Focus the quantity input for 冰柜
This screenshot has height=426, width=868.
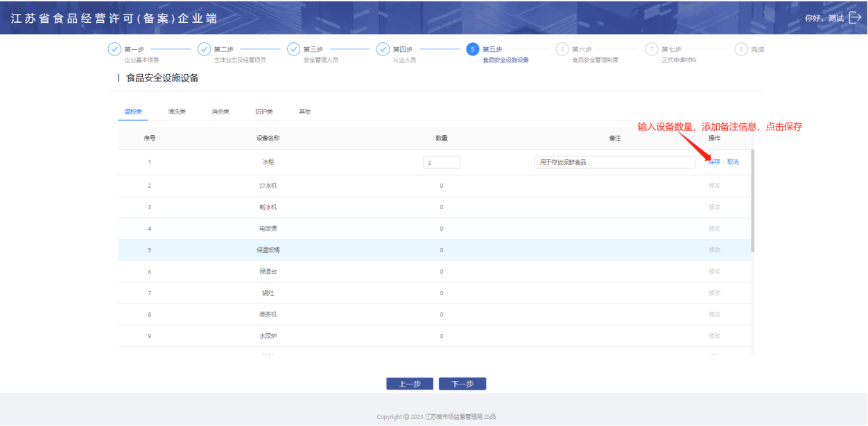442,162
